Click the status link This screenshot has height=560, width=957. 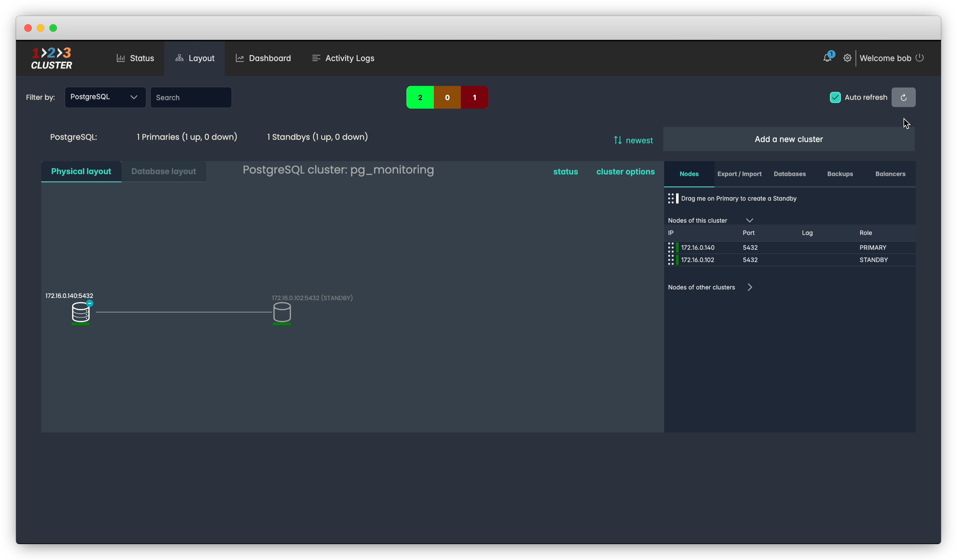(x=565, y=171)
